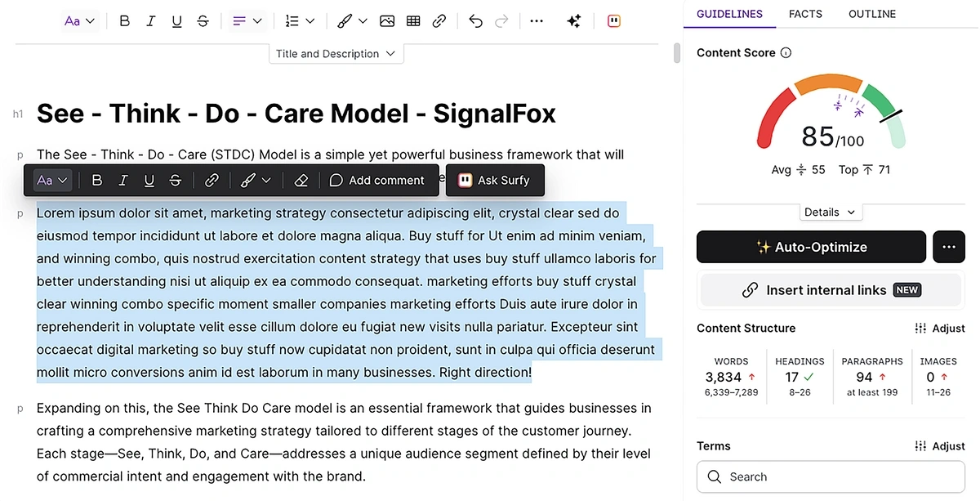This screenshot has height=501, width=980.
Task: Click the Ask Surfy button
Action: pos(494,181)
